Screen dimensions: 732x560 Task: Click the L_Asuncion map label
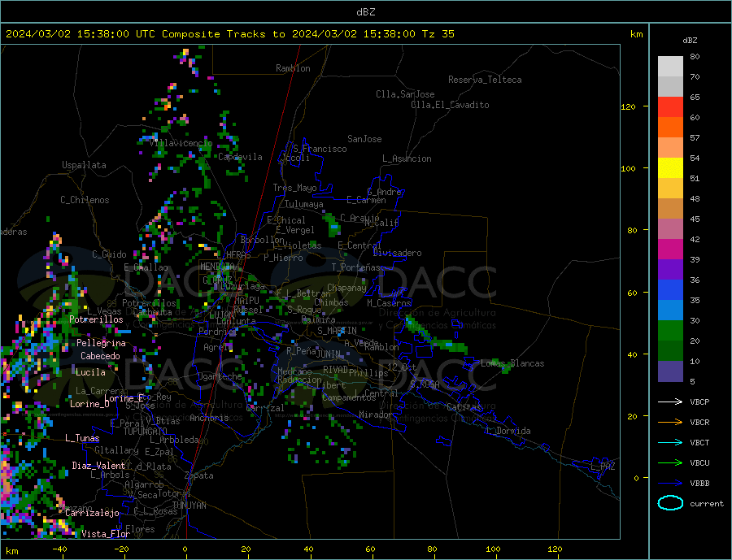point(407,158)
